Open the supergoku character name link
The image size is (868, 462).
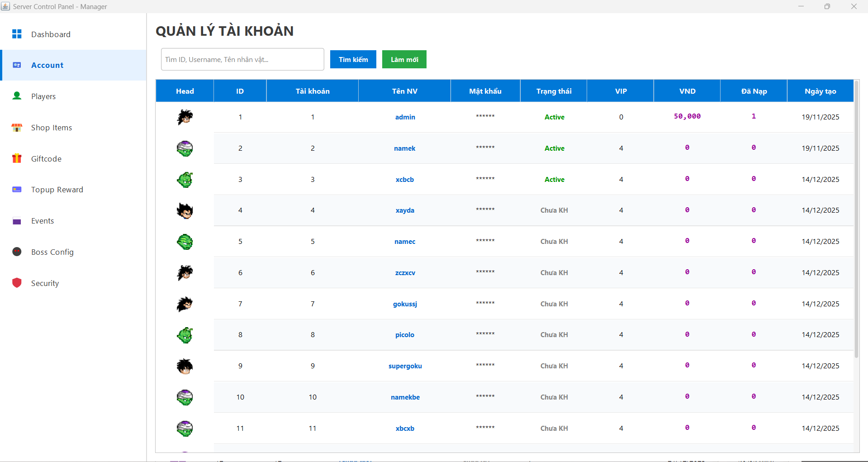405,366
